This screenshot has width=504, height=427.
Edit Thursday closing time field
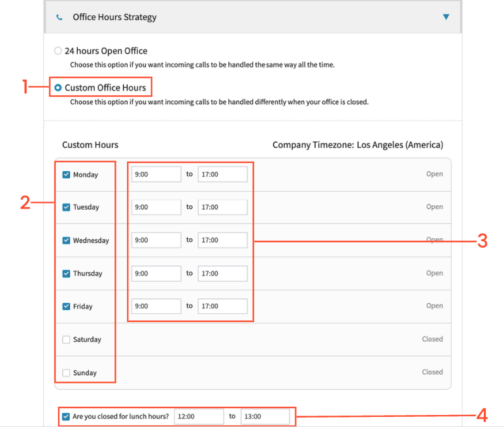click(x=223, y=274)
